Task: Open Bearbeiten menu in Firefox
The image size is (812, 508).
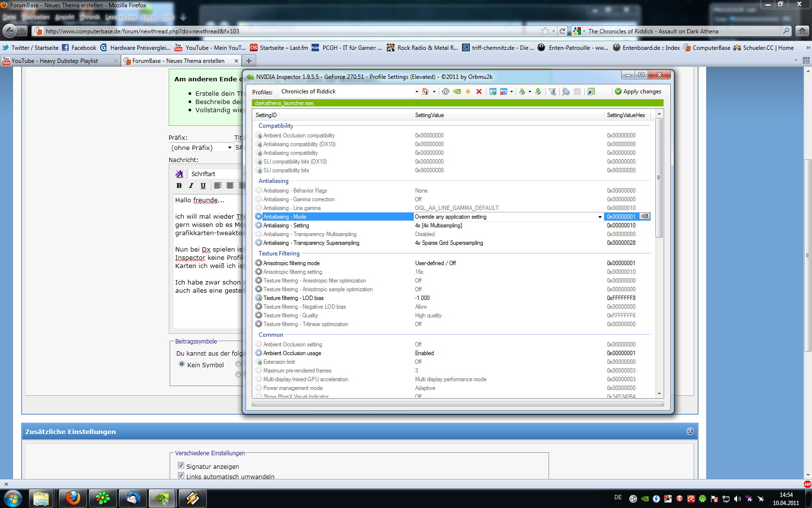Action: coord(36,17)
